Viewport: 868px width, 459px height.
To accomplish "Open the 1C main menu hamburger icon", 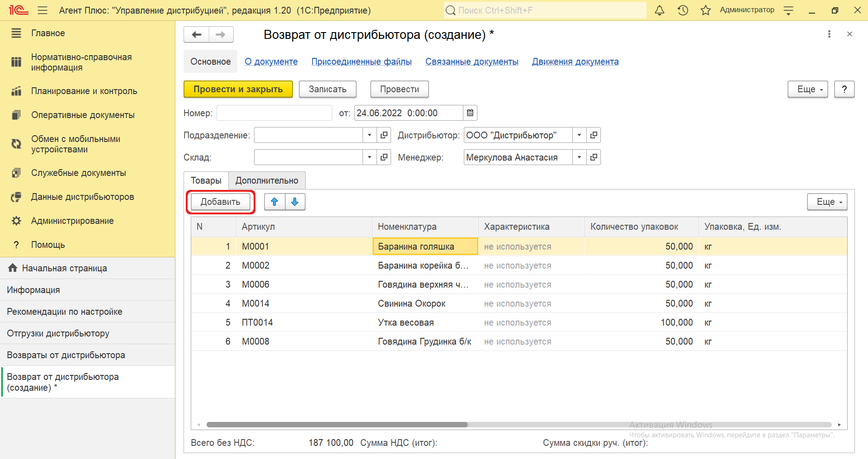I will pos(42,10).
